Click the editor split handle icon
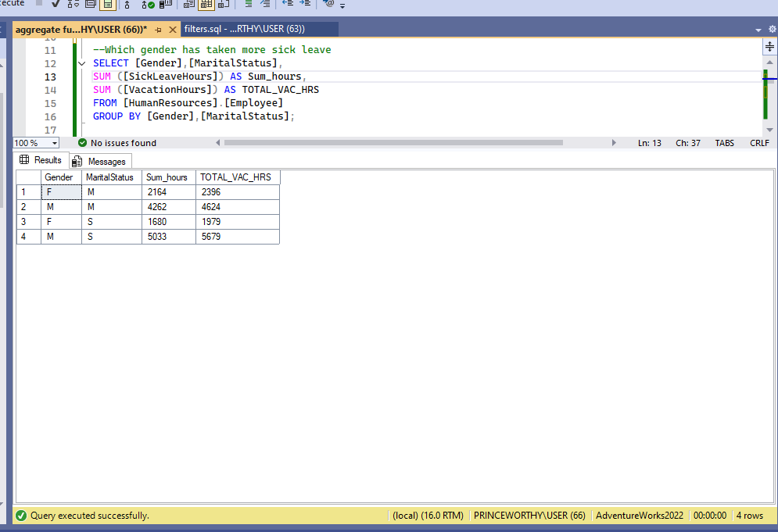This screenshot has height=532, width=778. pyautogui.click(x=769, y=47)
